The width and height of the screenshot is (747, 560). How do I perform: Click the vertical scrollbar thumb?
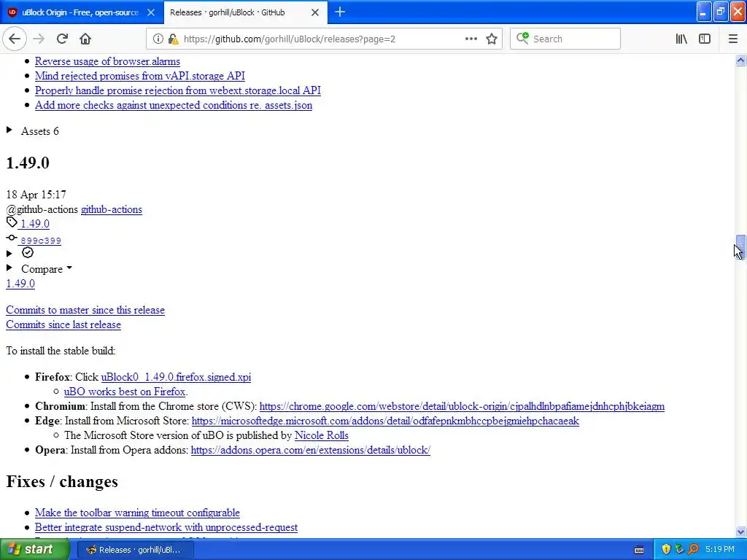pyautogui.click(x=740, y=246)
